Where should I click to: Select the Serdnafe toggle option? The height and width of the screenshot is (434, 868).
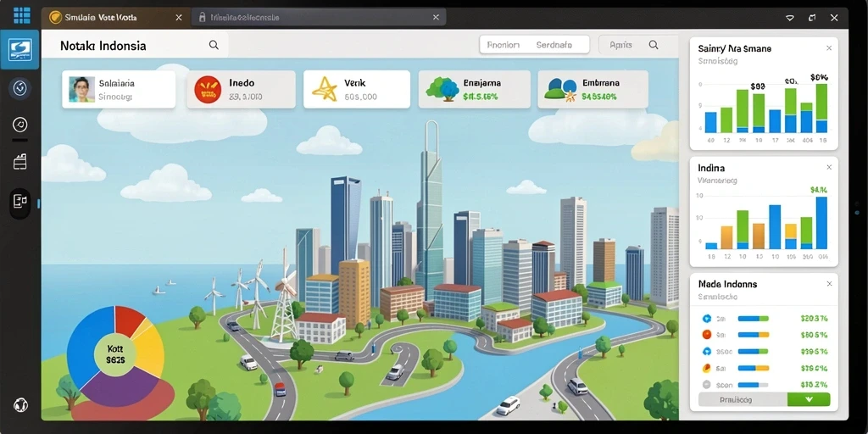pyautogui.click(x=554, y=46)
